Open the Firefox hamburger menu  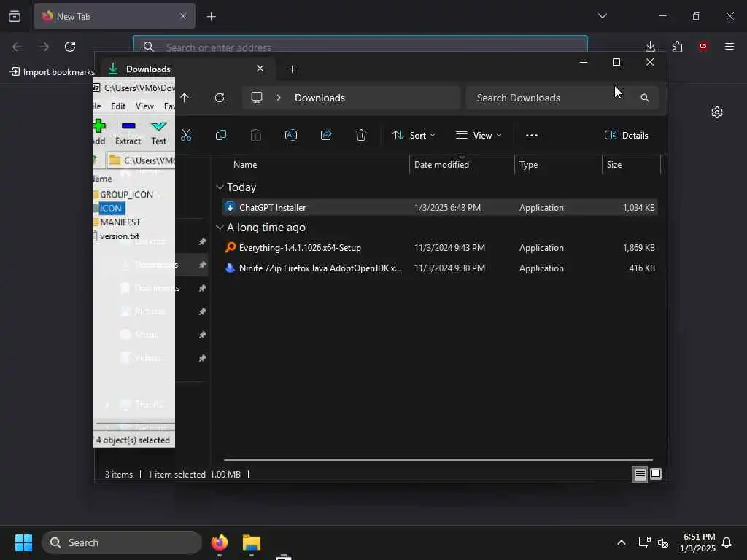[729, 46]
